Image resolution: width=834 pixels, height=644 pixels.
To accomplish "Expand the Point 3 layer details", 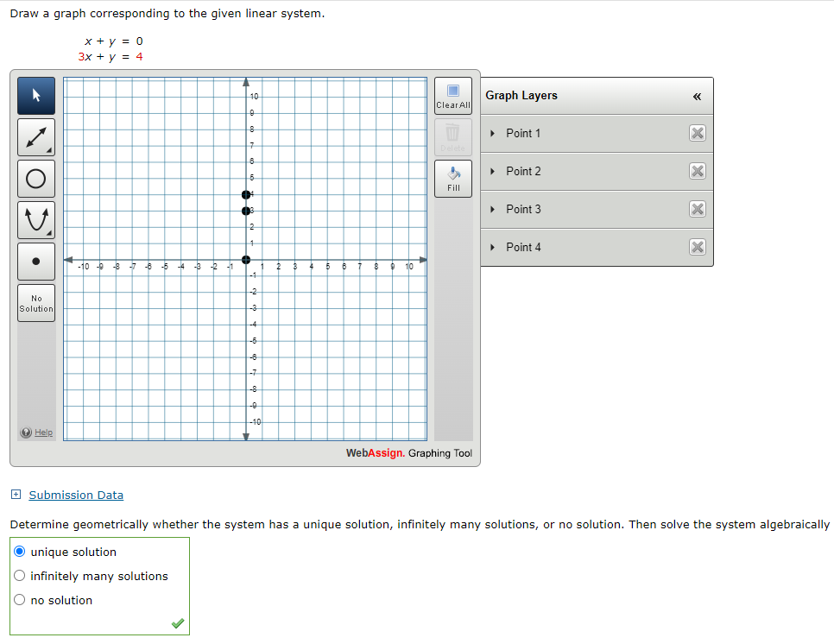I will pos(494,209).
